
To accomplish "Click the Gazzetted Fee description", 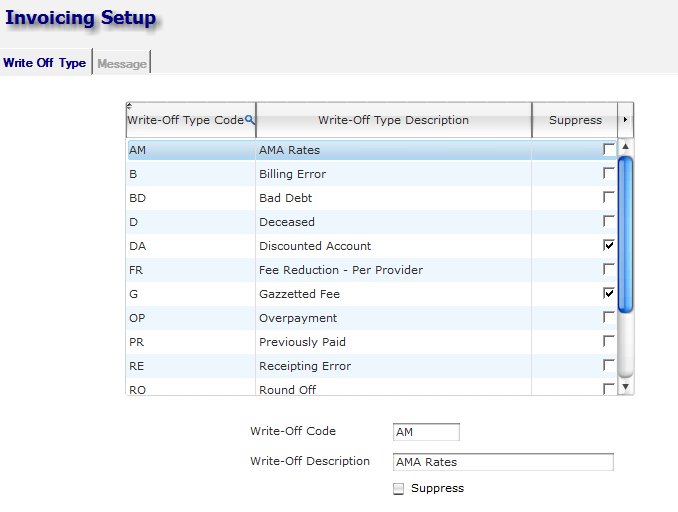I will coord(393,294).
